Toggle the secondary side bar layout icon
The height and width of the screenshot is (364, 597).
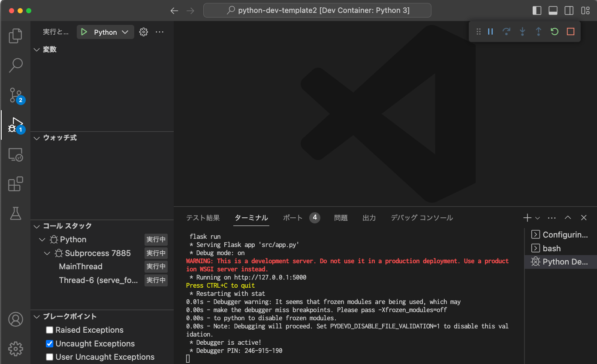pyautogui.click(x=569, y=11)
